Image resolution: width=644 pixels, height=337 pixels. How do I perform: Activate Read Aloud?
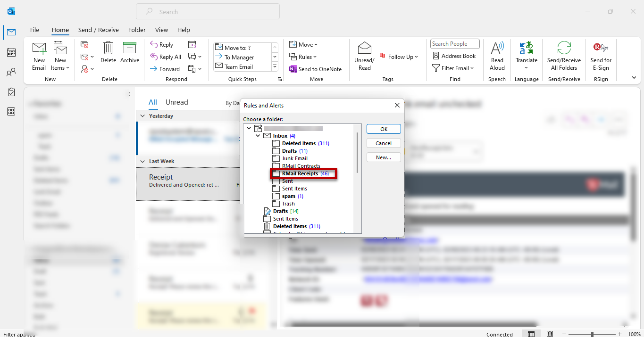(497, 56)
